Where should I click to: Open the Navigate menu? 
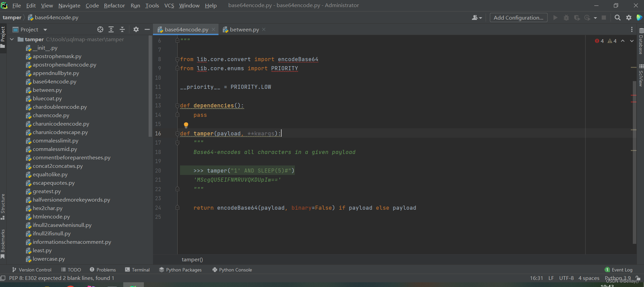tap(69, 5)
